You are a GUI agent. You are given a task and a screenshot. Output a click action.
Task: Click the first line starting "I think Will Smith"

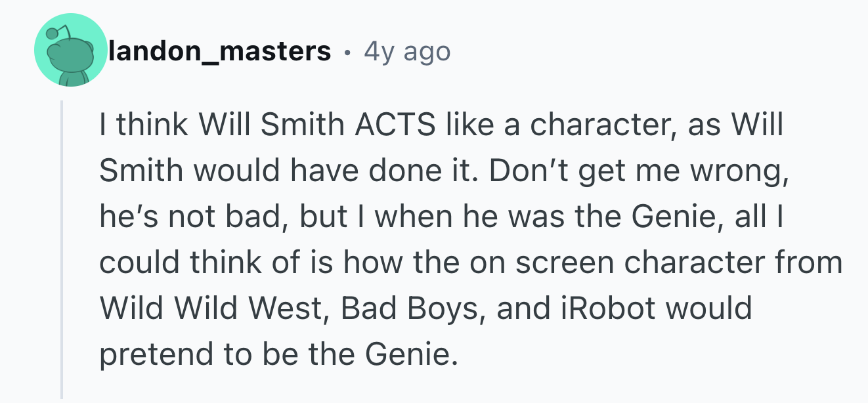(442, 125)
